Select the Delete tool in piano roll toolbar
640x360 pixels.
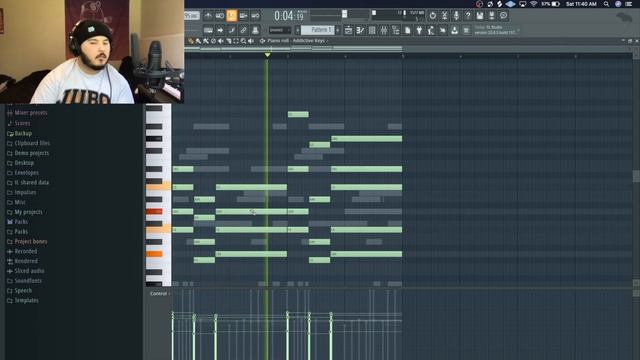(213, 41)
